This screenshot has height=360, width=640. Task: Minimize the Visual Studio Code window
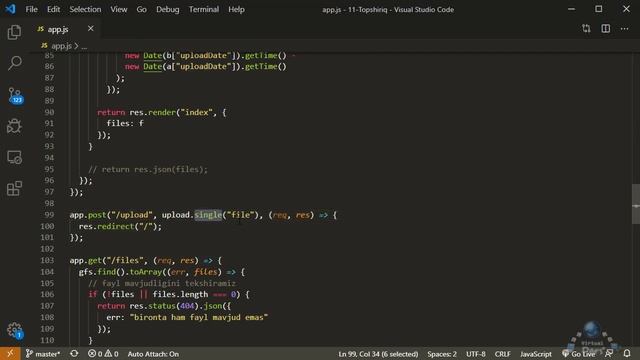571,9
